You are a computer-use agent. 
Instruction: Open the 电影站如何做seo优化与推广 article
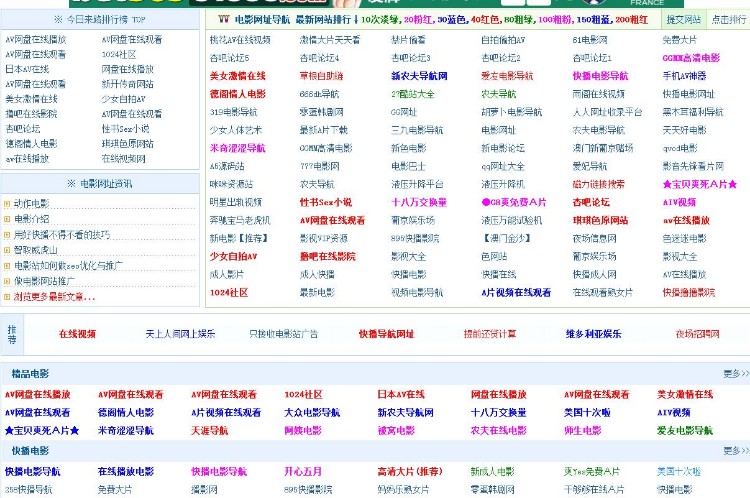68,266
